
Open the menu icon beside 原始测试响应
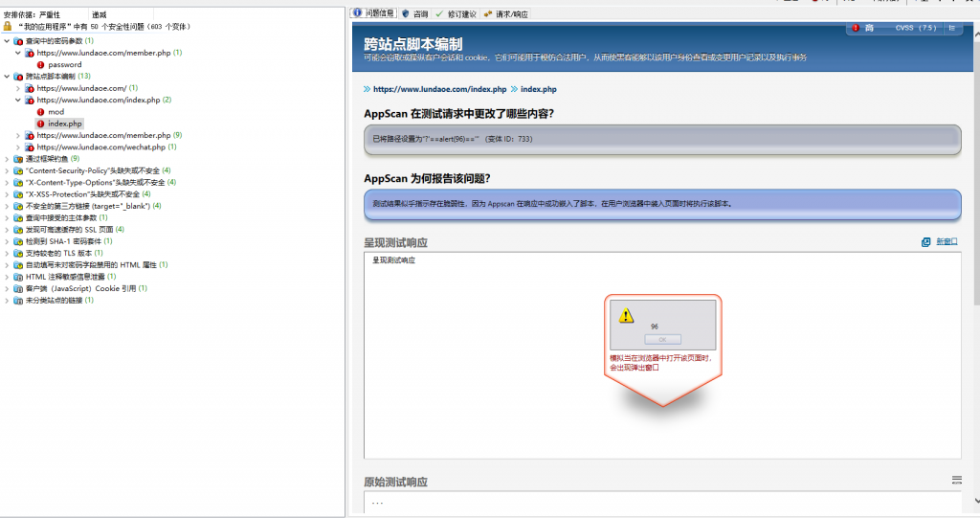pos(956,480)
